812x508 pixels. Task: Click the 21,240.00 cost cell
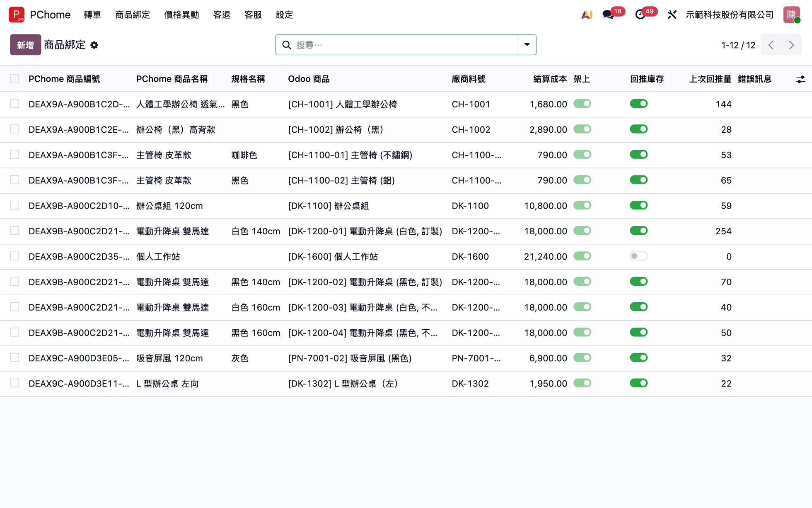(x=545, y=257)
